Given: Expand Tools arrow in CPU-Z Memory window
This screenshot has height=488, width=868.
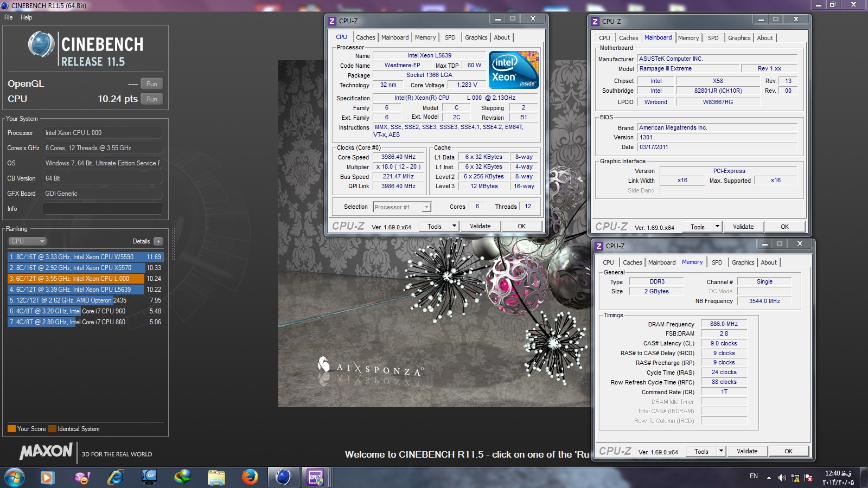Looking at the screenshot, I should click(721, 451).
